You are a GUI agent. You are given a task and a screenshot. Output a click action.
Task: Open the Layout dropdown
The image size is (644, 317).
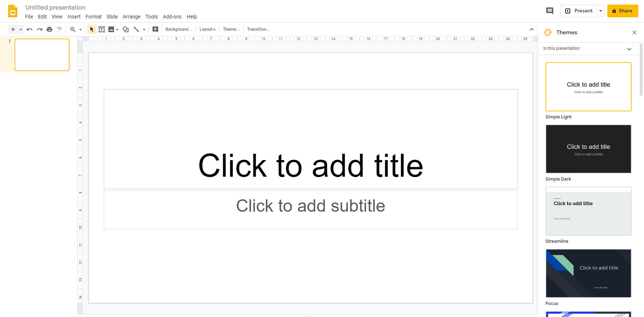208,29
